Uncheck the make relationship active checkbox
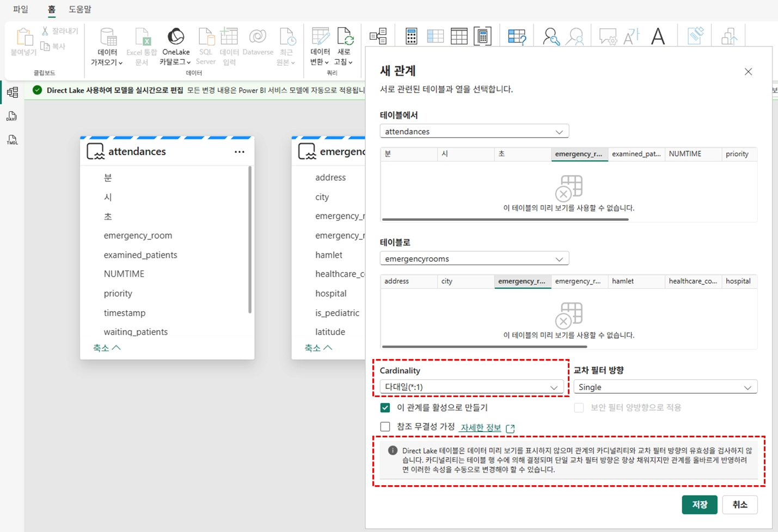This screenshot has width=778, height=532. (385, 407)
